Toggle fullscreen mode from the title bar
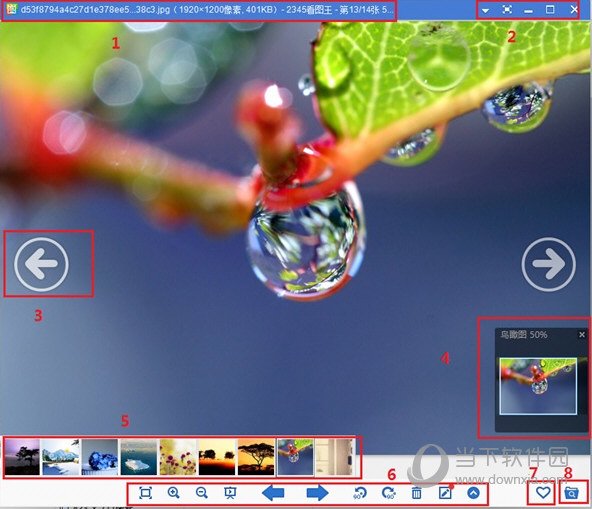 pos(507,10)
